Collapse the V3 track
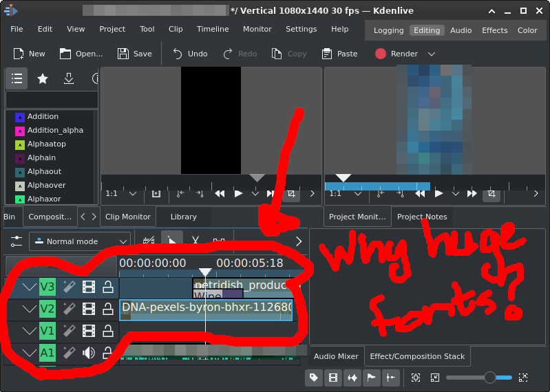The height and width of the screenshot is (392, 550). [29, 287]
